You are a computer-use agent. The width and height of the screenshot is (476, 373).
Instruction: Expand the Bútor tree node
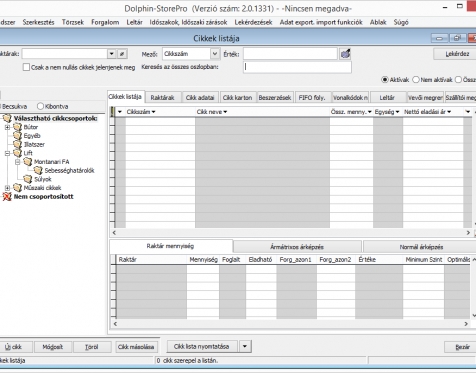click(x=7, y=127)
